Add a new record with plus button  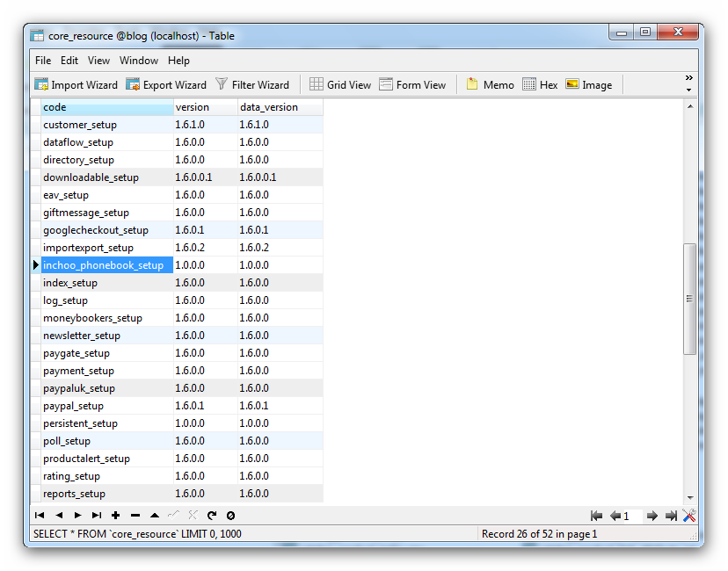(x=115, y=516)
